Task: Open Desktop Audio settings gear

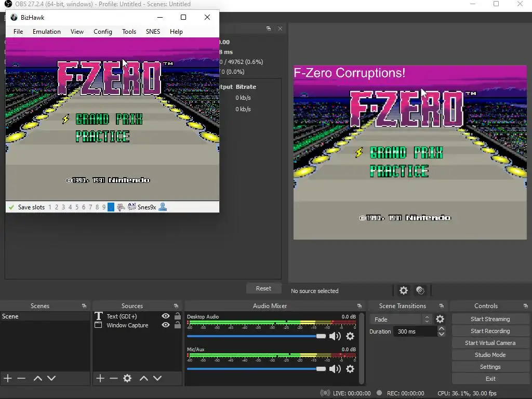Action: tap(350, 336)
